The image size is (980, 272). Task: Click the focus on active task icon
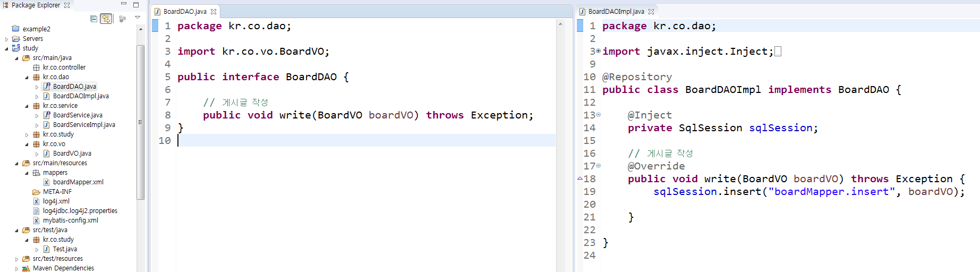point(122,19)
